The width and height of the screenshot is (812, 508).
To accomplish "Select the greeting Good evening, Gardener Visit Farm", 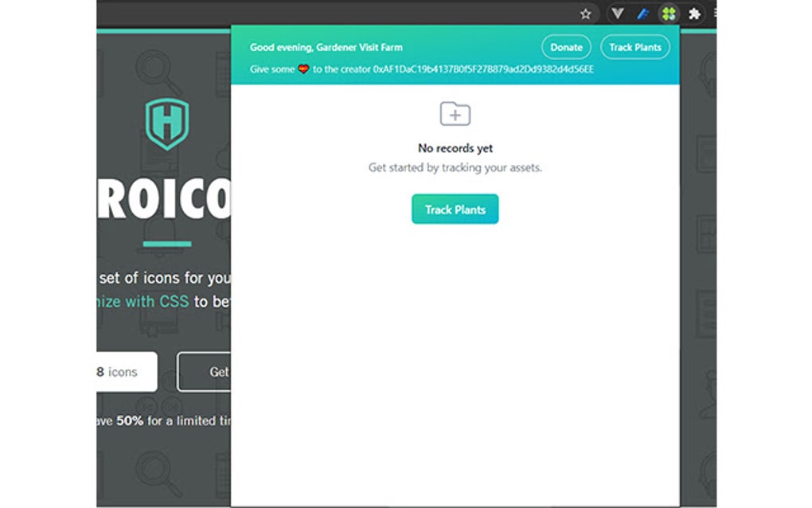I will coord(326,47).
